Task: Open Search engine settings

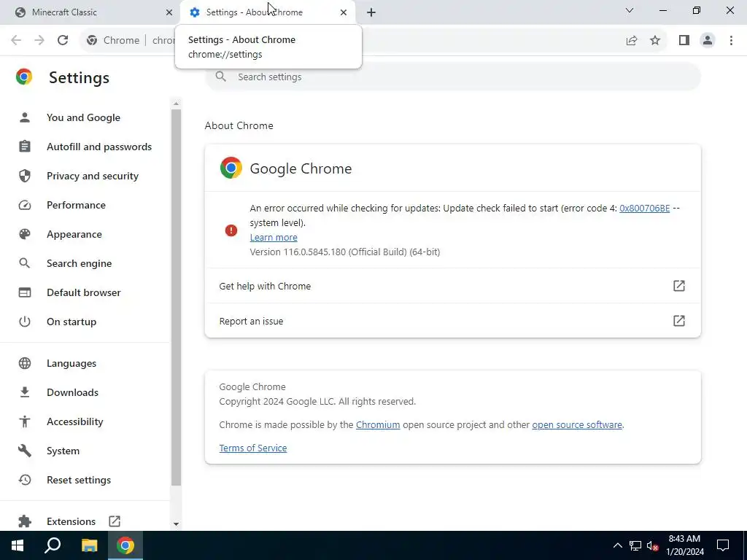Action: click(x=79, y=263)
